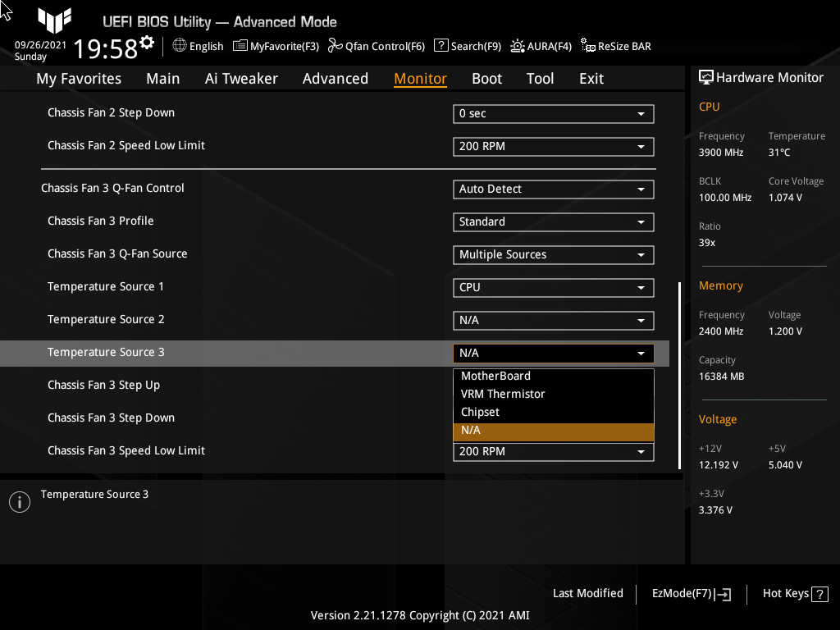Click the info icon next to Temperature Source 3
Viewport: 840px width, 630px height.
pos(19,501)
